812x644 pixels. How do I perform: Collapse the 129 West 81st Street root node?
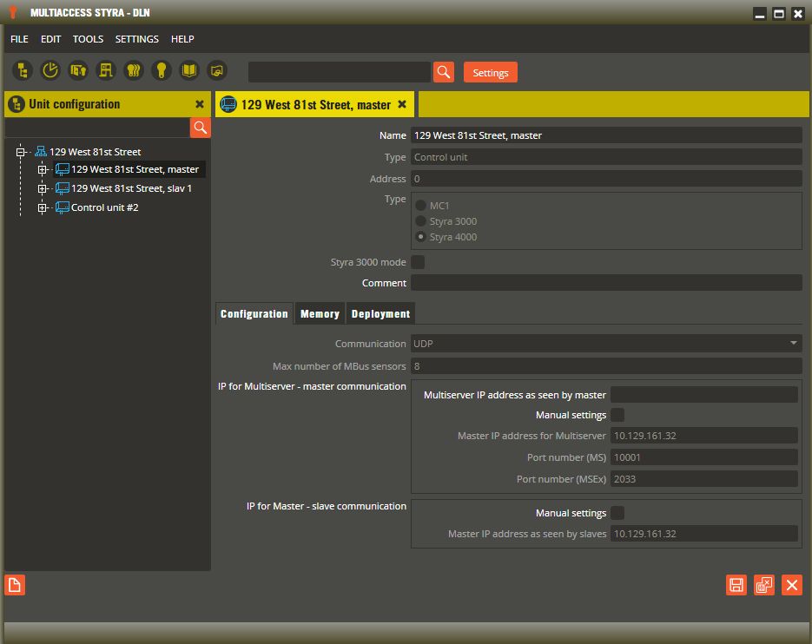click(21, 152)
